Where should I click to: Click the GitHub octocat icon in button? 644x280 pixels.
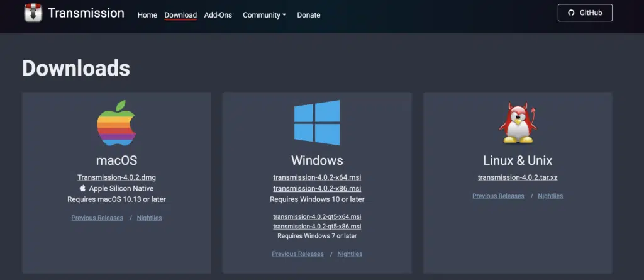coord(571,13)
